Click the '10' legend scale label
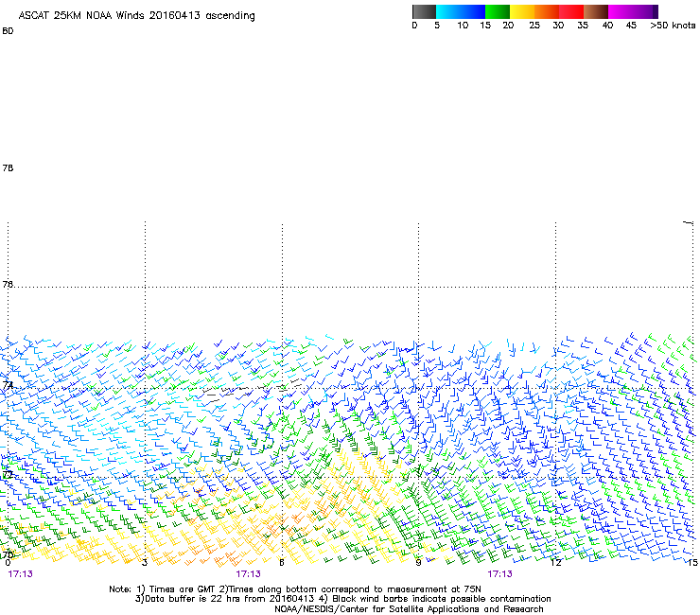This screenshot has height=615, width=700. click(x=463, y=26)
